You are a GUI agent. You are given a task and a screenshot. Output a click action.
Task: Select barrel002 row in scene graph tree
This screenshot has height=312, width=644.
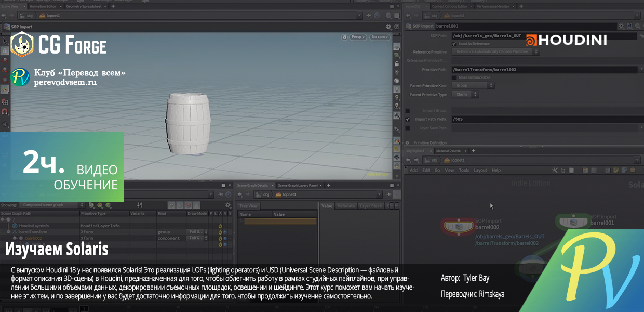(33, 238)
